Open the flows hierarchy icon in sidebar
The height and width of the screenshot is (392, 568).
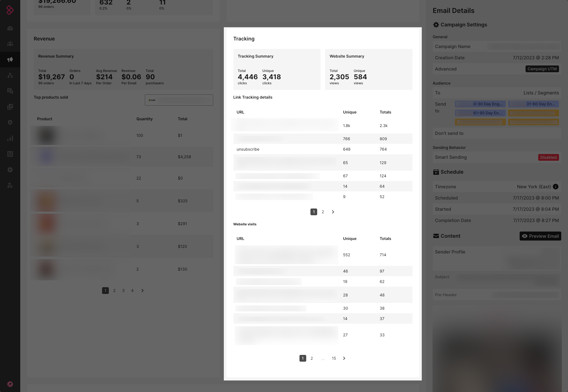[10, 75]
